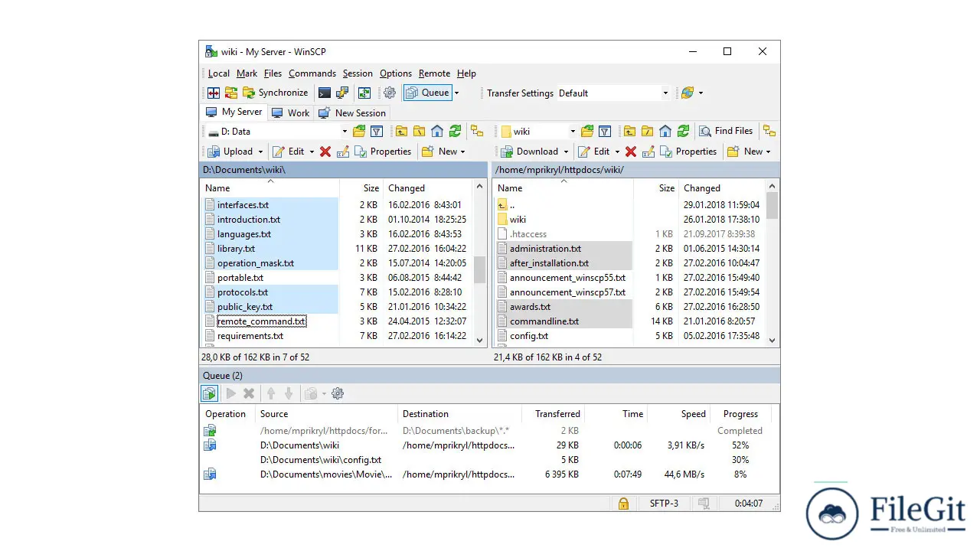Switch to the My Server session tab
This screenshot has height=551, width=980.
[x=234, y=112]
